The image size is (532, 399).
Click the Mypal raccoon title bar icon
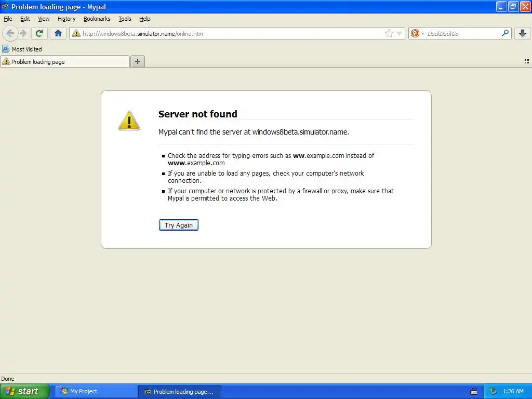[x=5, y=6]
